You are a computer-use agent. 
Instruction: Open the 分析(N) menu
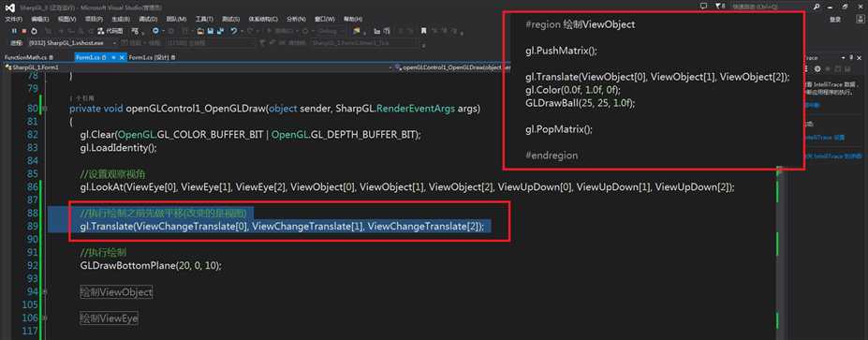click(296, 20)
